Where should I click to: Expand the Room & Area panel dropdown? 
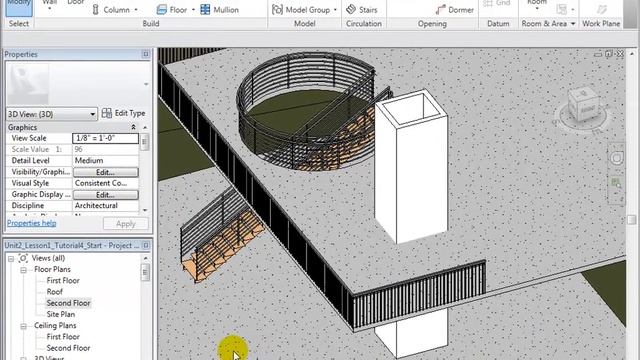pos(573,24)
